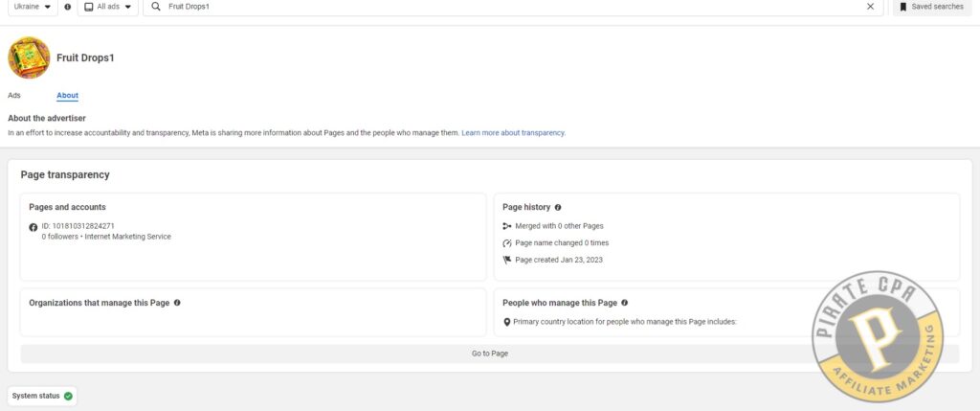Click Page name changed 0 times text
Screen dimensions: 980x411
562,242
